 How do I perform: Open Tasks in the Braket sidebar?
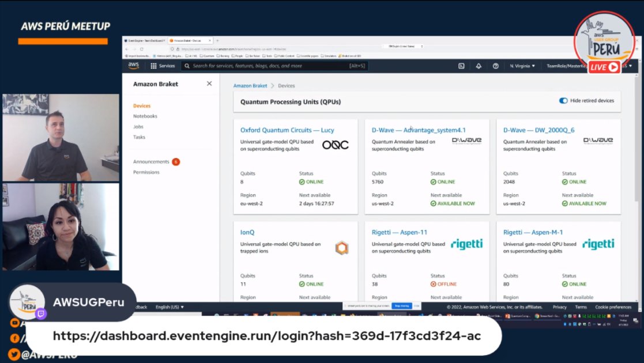[139, 137]
